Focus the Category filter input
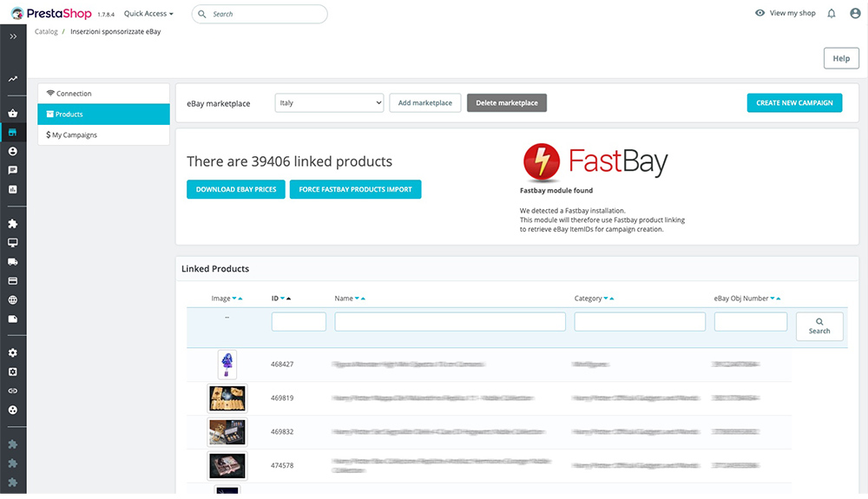This screenshot has width=868, height=499. pyautogui.click(x=640, y=321)
